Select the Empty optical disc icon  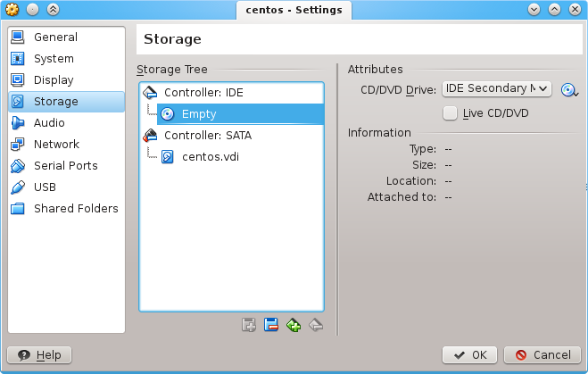pyautogui.click(x=167, y=114)
